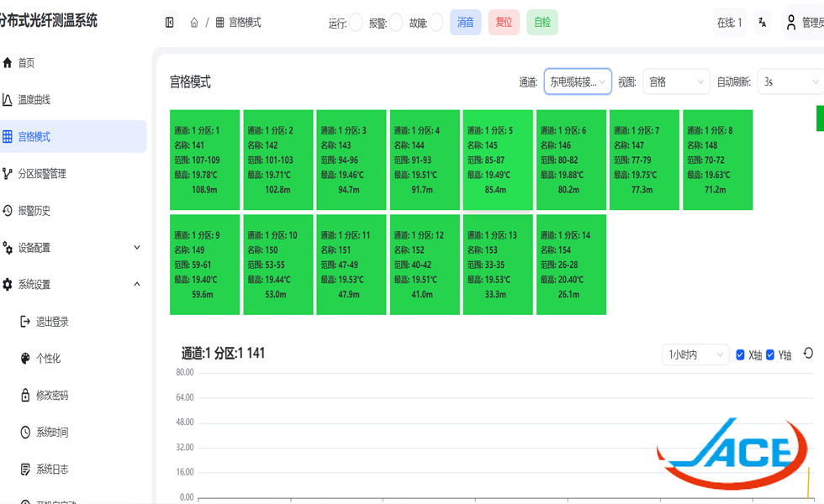The height and width of the screenshot is (504, 824).
Task: Click the 在线: 1 online indicator
Action: (x=730, y=23)
